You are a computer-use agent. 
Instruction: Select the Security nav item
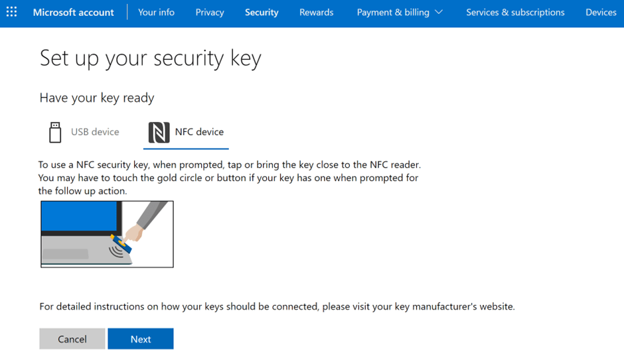(262, 12)
